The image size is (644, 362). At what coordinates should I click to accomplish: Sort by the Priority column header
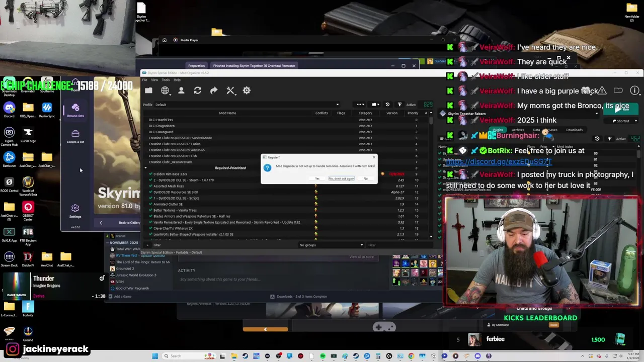tap(413, 113)
